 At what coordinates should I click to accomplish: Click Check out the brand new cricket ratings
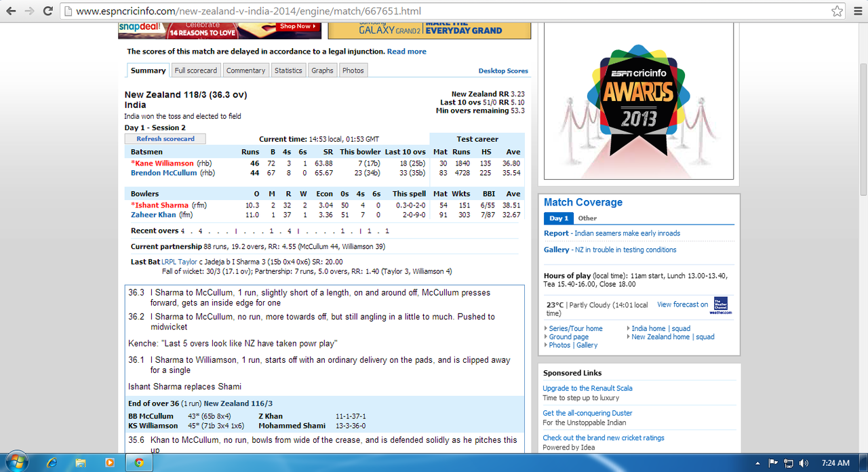click(x=604, y=438)
